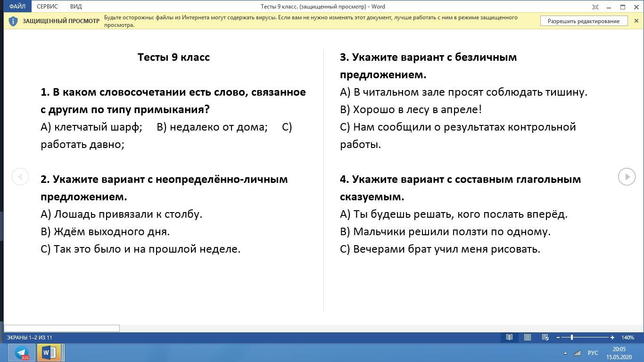Image resolution: width=644 pixels, height=362 pixels.
Task: Restore down the Word window
Action: pos(623,7)
